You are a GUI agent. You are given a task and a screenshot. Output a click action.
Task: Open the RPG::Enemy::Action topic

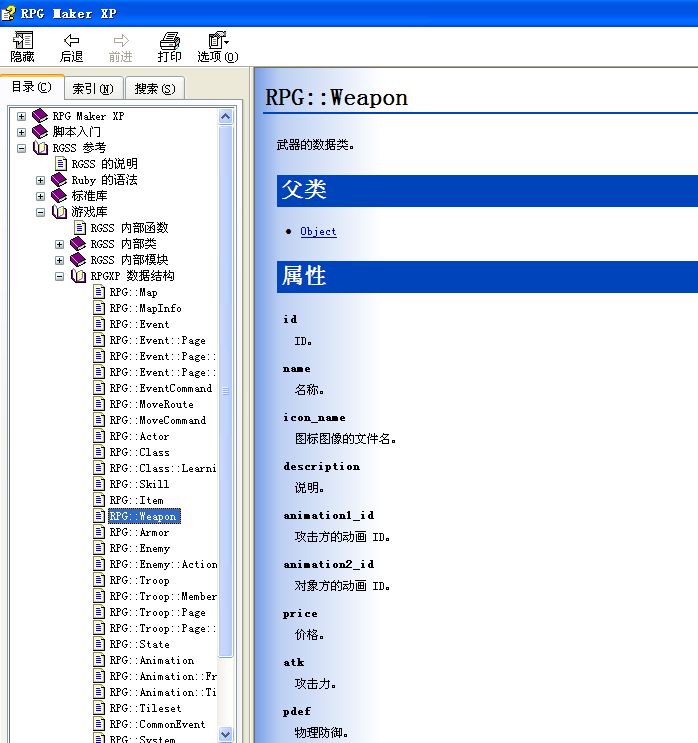click(163, 564)
